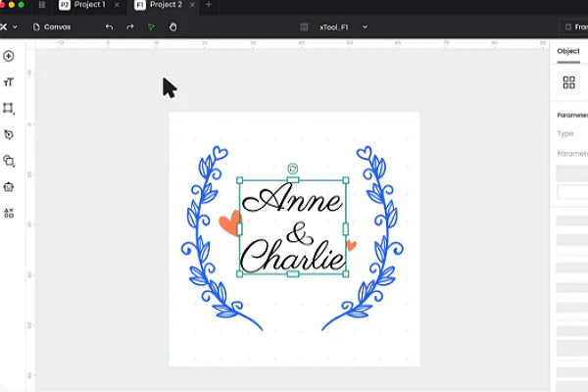Viewport: 588px width, 392px height.
Task: Open the apps grid tool in sidebar
Action: click(9, 213)
